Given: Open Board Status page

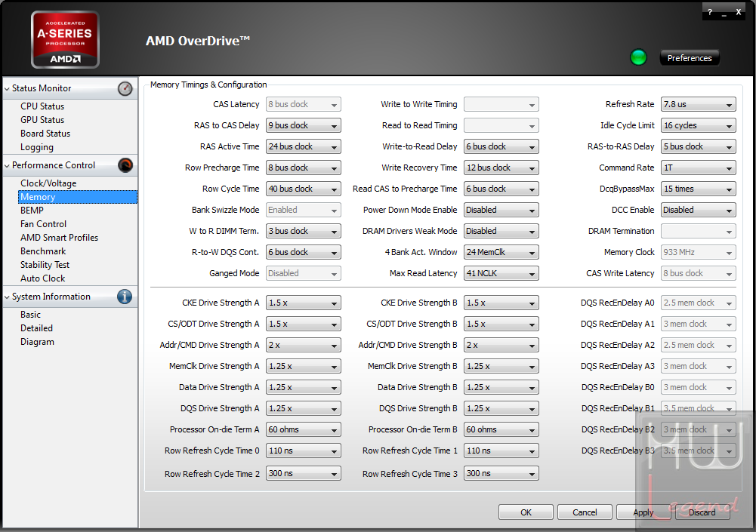Looking at the screenshot, I should [x=45, y=133].
